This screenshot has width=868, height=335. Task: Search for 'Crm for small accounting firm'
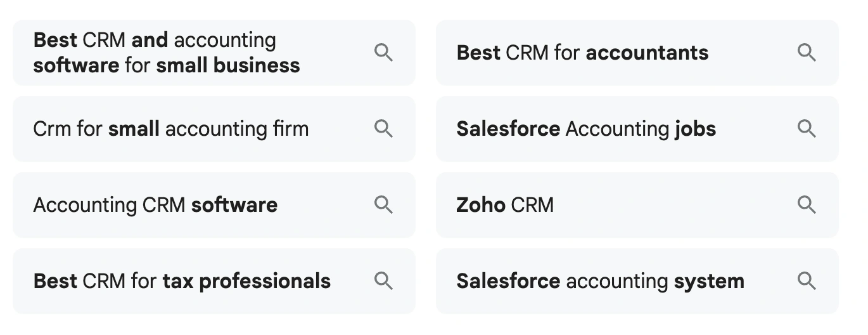pos(171,129)
